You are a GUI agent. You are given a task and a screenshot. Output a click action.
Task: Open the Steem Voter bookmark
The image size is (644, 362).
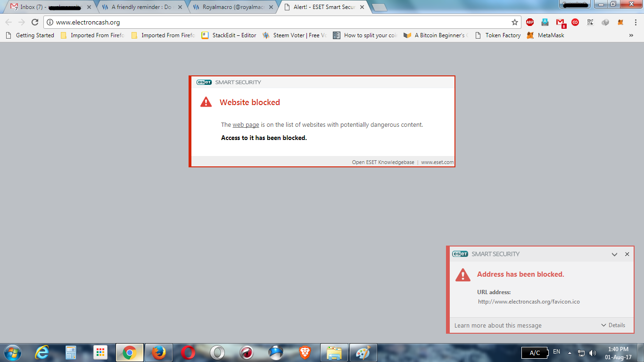coord(294,35)
